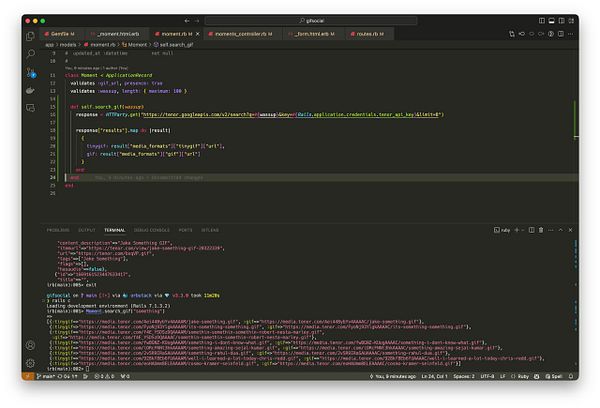Click the remote window indicator in status bar
The width and height of the screenshot is (600, 408).
click(28, 376)
